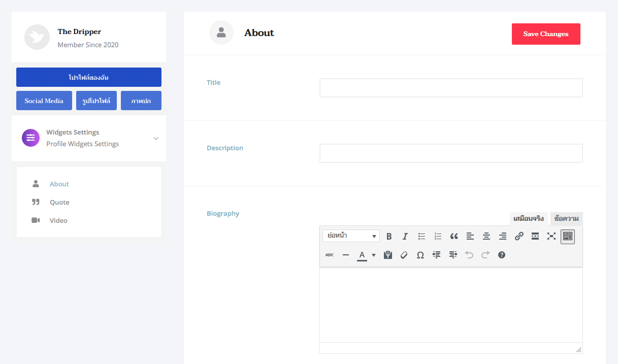Viewport: 618px width, 364px height.
Task: Toggle strikethrough text formatting
Action: coord(330,255)
